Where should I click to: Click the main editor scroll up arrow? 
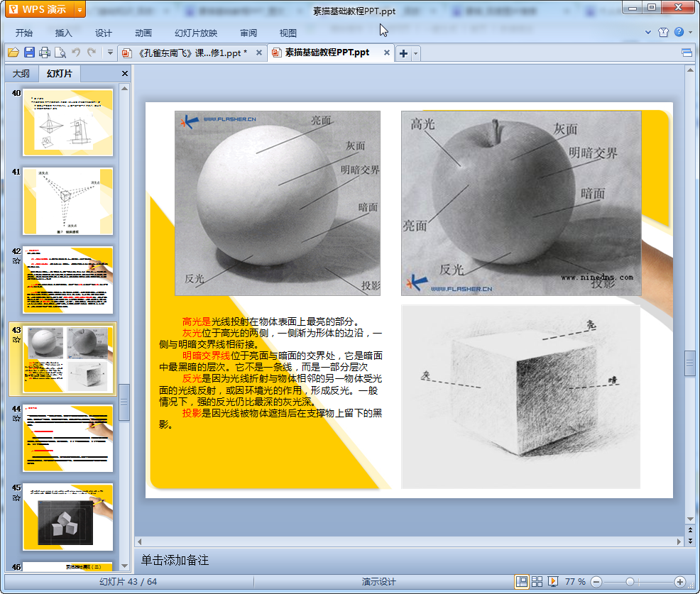click(690, 70)
